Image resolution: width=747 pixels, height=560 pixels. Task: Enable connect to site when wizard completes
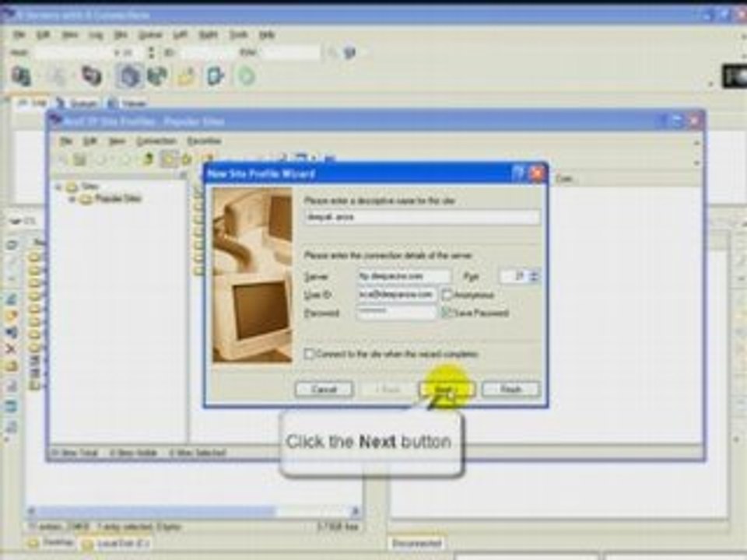tap(309, 354)
